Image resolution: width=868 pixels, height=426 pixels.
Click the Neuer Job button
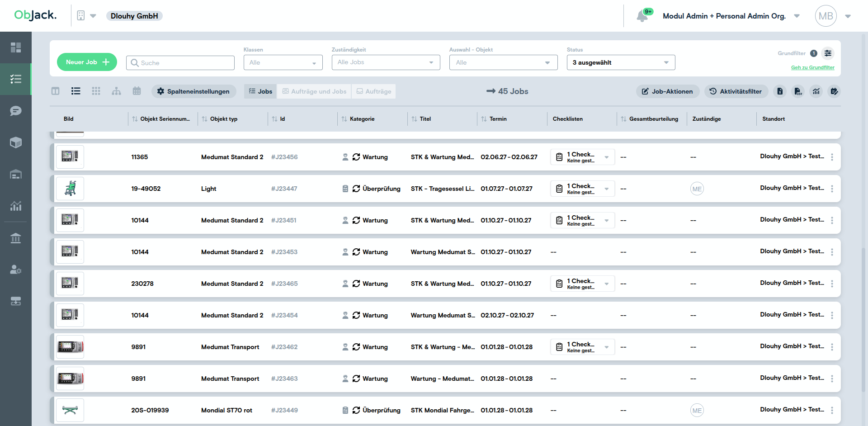[x=87, y=62]
